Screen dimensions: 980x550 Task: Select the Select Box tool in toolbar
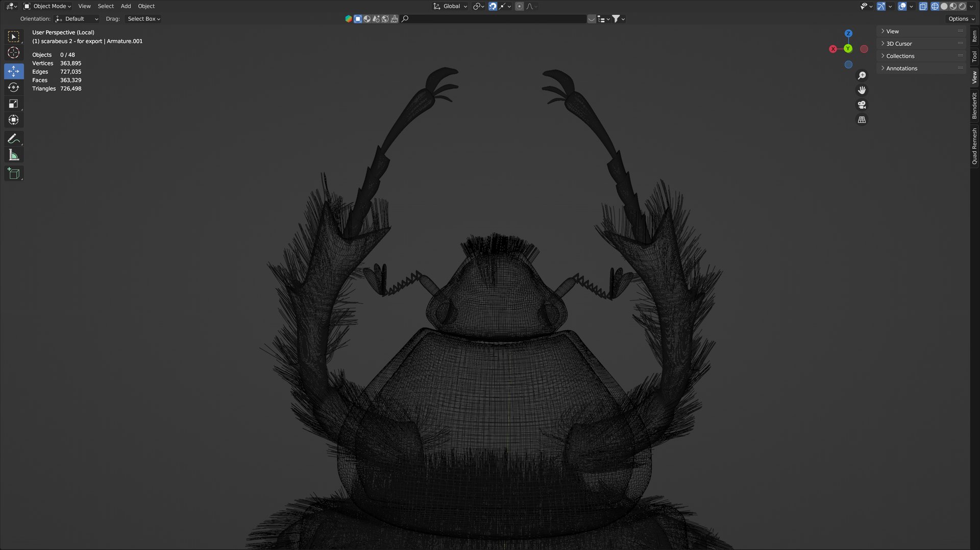click(14, 37)
